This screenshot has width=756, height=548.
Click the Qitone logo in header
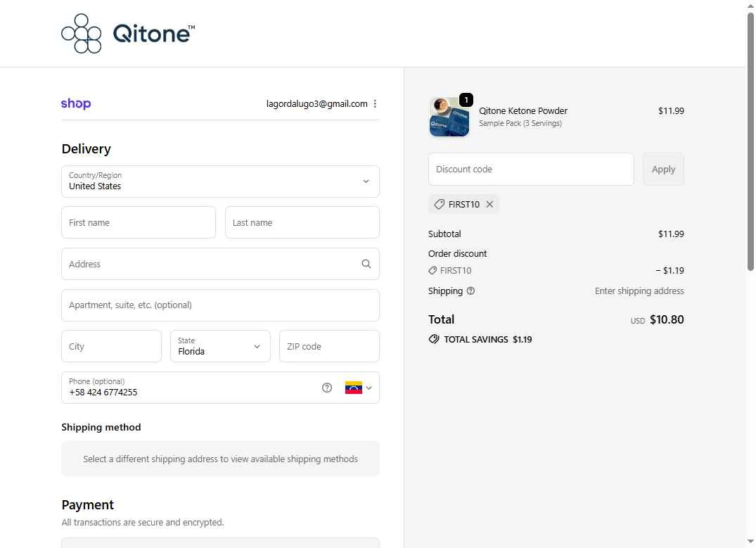tap(128, 33)
